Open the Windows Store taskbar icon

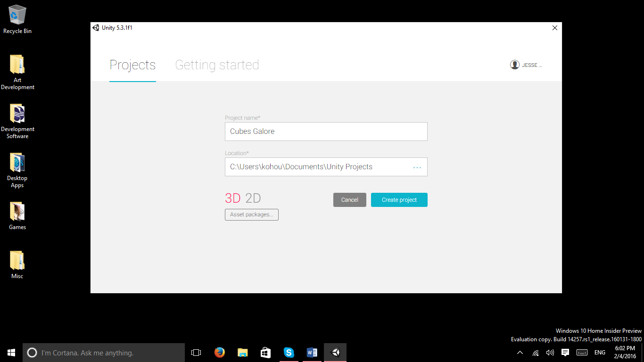[265, 353]
